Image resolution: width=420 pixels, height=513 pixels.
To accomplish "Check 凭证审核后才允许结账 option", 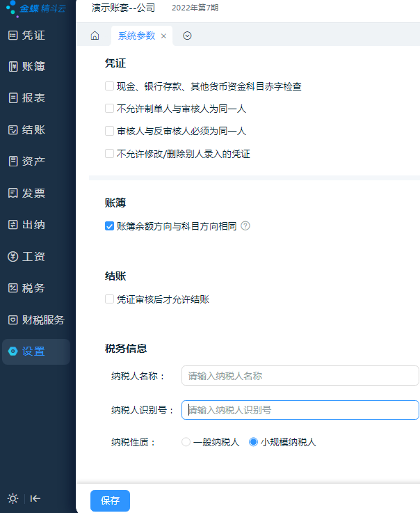I will (109, 299).
